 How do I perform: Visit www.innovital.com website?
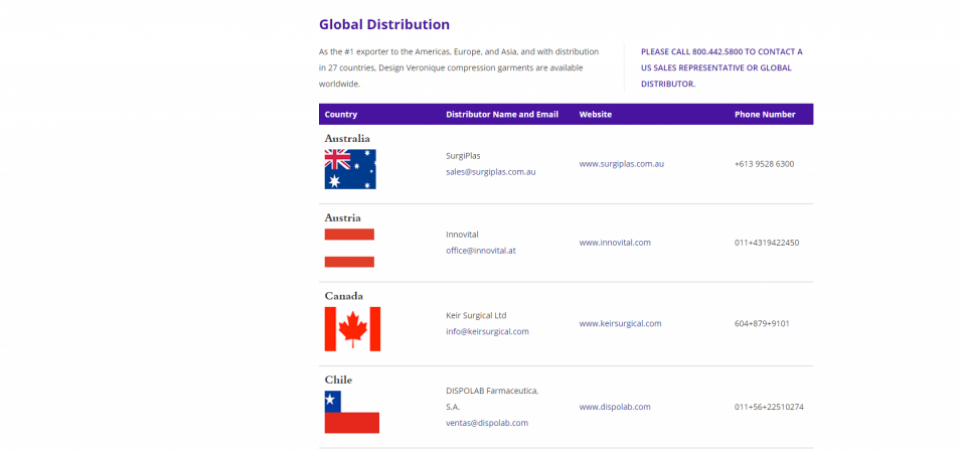[615, 242]
